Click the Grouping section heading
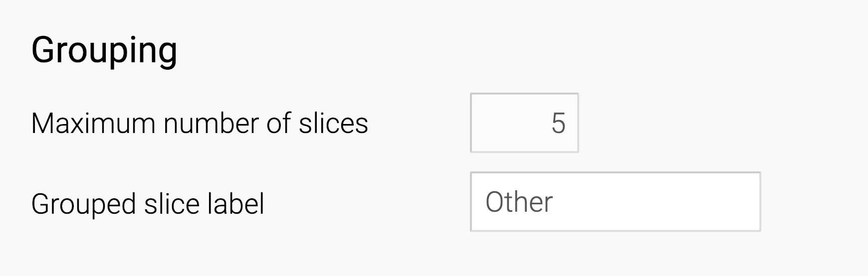The image size is (868, 276). [x=104, y=51]
